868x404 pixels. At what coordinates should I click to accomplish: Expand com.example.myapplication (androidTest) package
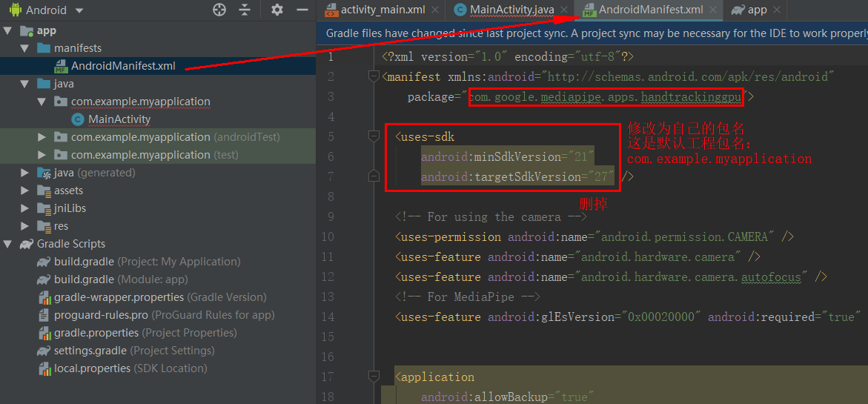(x=42, y=137)
